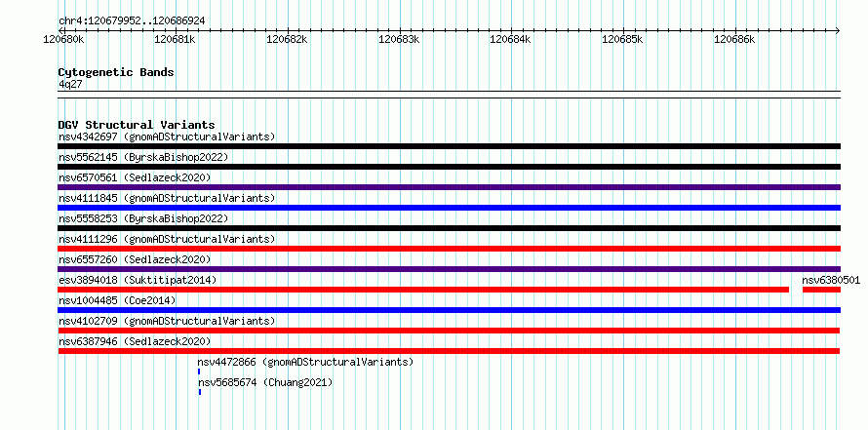868x430 pixels.
Task: Click the nsv6380501 variant label
Action: [x=831, y=280]
